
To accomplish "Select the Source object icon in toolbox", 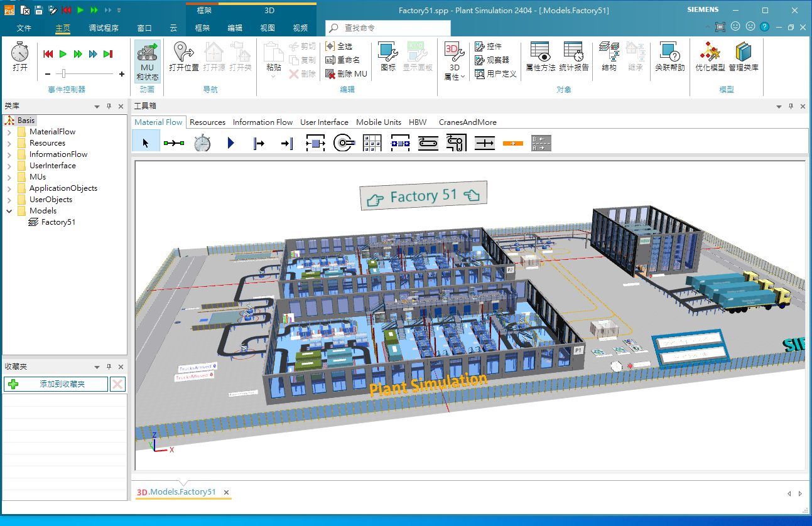I will pos(259,144).
